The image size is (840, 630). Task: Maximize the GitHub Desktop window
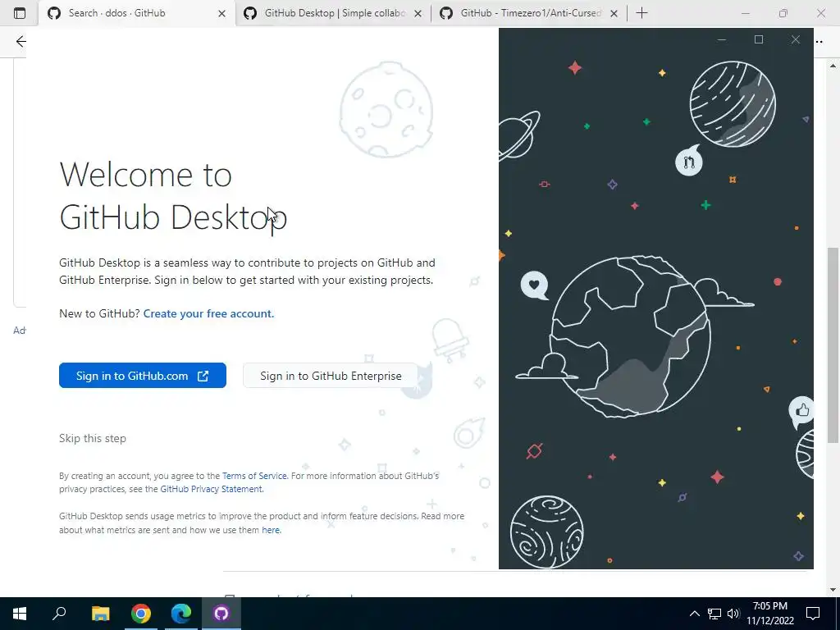click(x=759, y=39)
